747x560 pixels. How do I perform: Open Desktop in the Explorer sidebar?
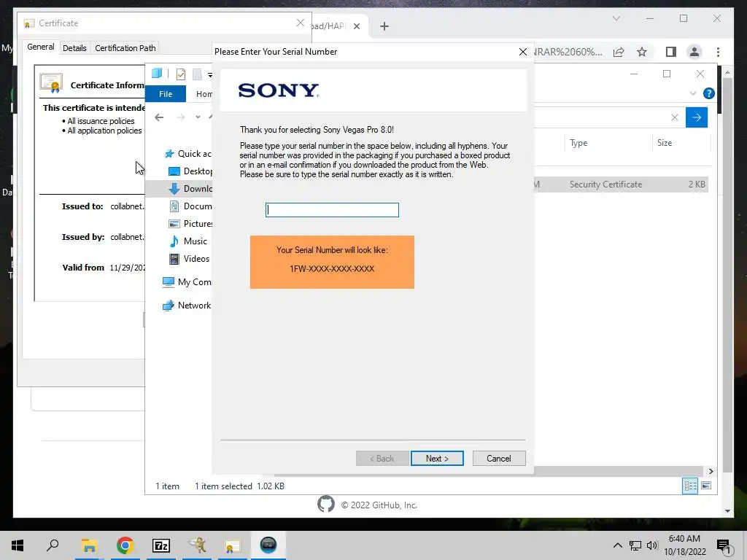[191, 171]
